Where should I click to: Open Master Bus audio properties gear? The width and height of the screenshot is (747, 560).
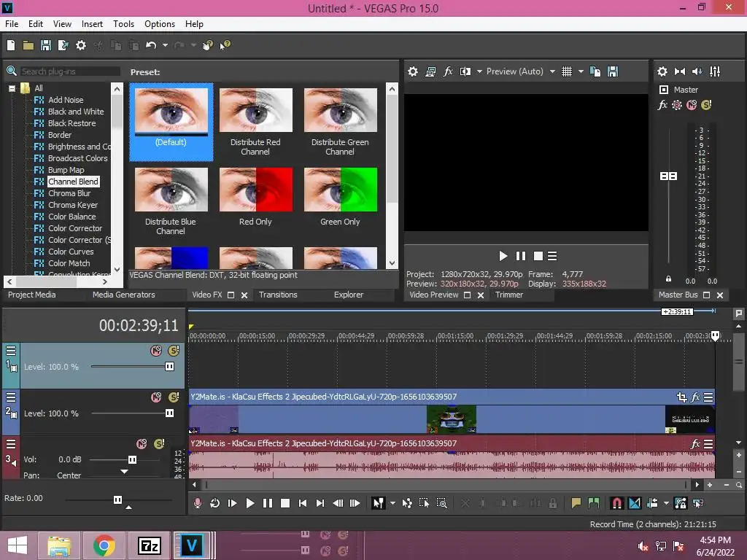[x=662, y=71]
